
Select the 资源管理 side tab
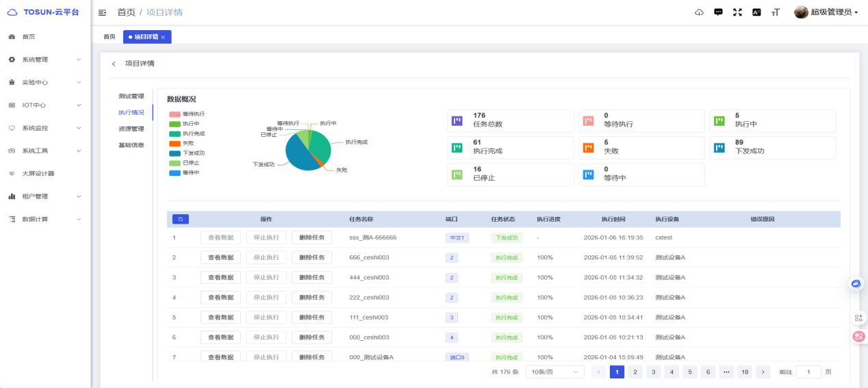pos(131,129)
